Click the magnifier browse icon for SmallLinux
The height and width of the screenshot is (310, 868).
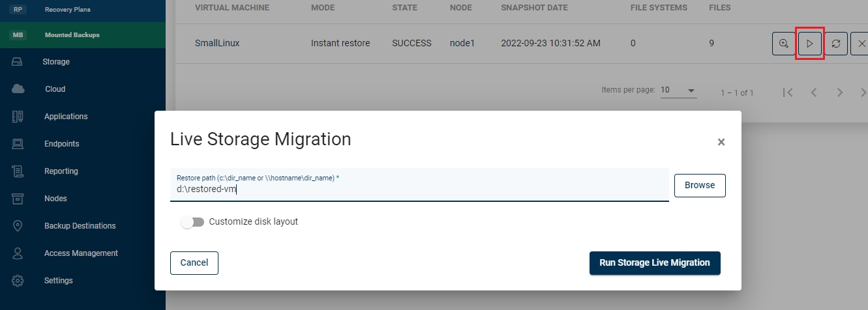[783, 44]
